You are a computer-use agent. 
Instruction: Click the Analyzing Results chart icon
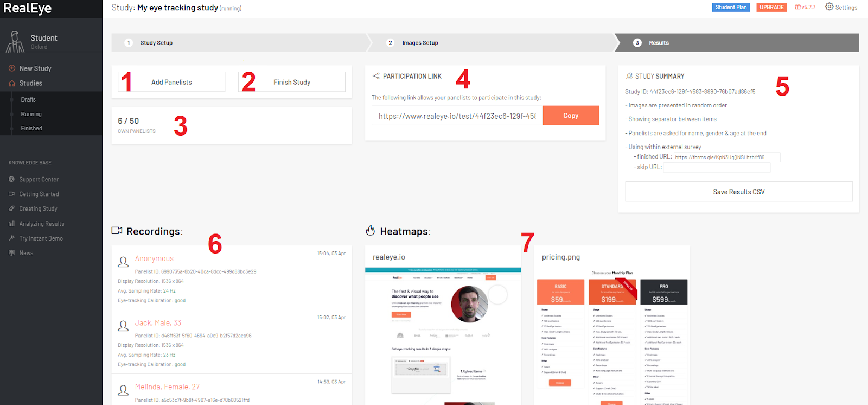pyautogui.click(x=11, y=224)
